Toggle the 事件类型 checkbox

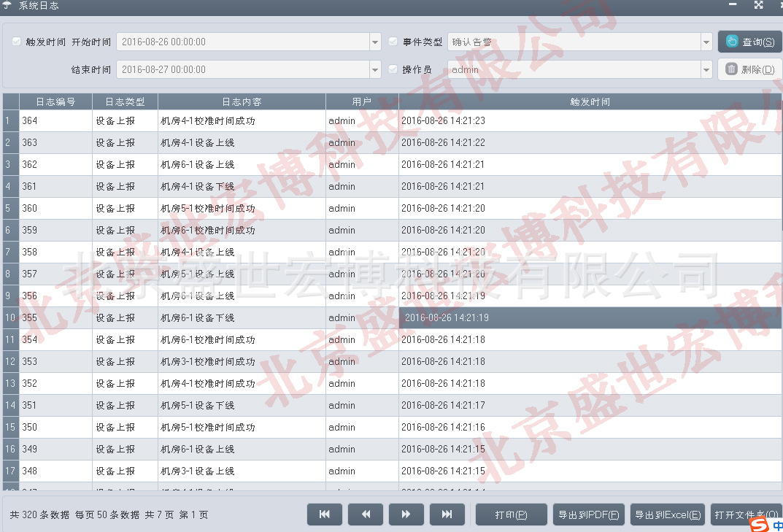click(x=393, y=42)
